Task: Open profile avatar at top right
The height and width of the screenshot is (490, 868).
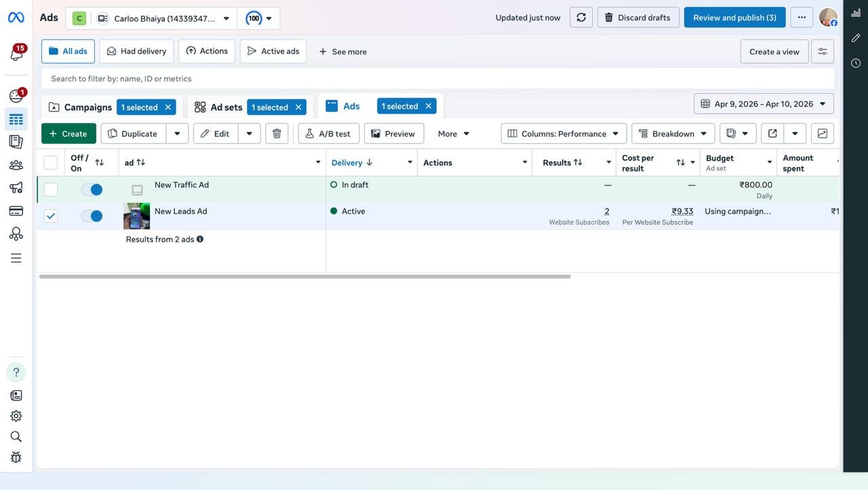Action: [x=828, y=18]
